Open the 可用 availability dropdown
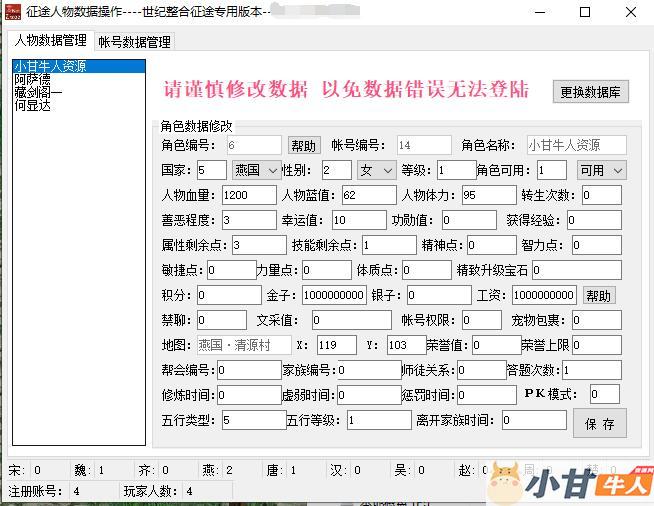This screenshot has width=654, height=506. pos(602,170)
